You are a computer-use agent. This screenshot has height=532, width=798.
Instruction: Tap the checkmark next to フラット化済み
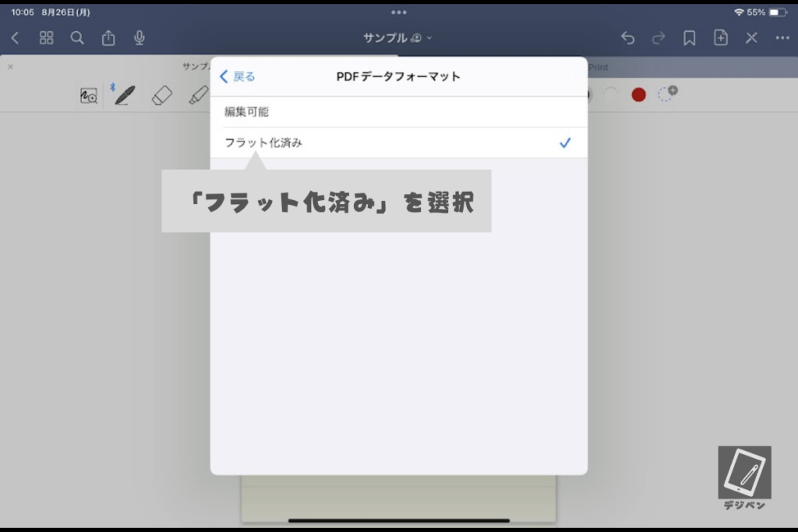pos(565,143)
